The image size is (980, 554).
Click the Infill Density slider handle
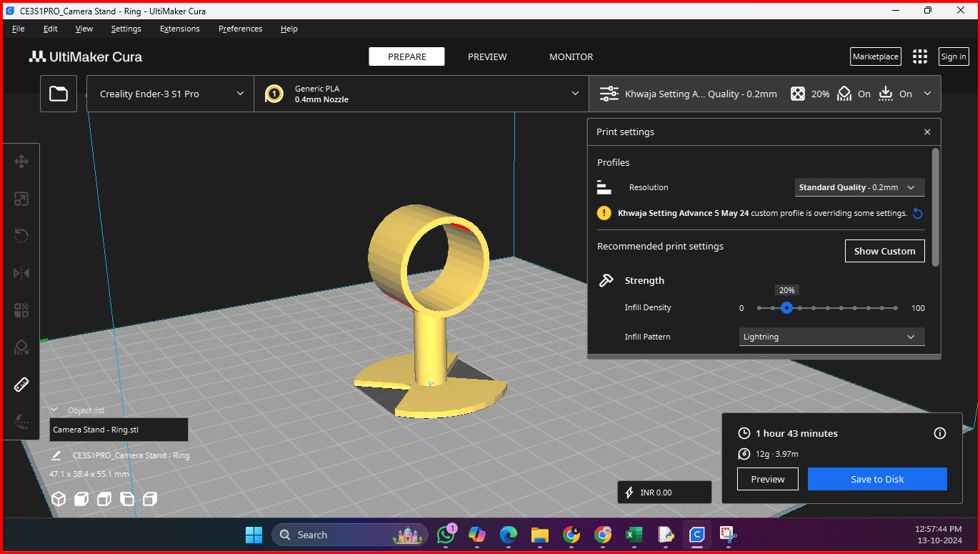786,308
